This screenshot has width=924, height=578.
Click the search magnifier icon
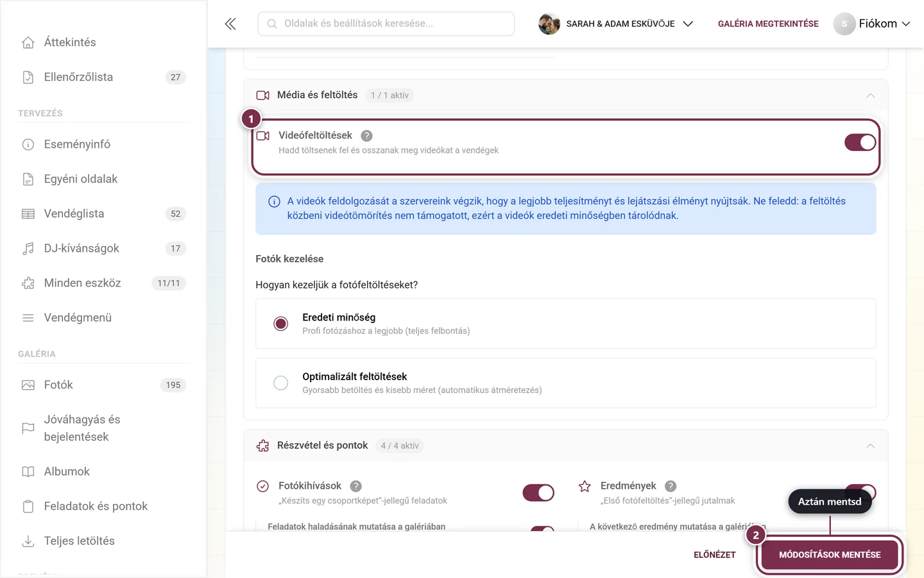tap(272, 24)
